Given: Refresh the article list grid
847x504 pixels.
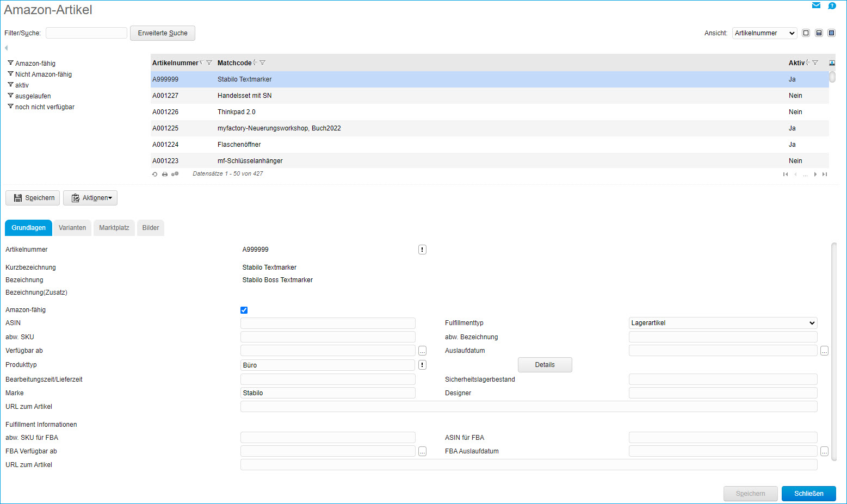Looking at the screenshot, I should (x=154, y=173).
